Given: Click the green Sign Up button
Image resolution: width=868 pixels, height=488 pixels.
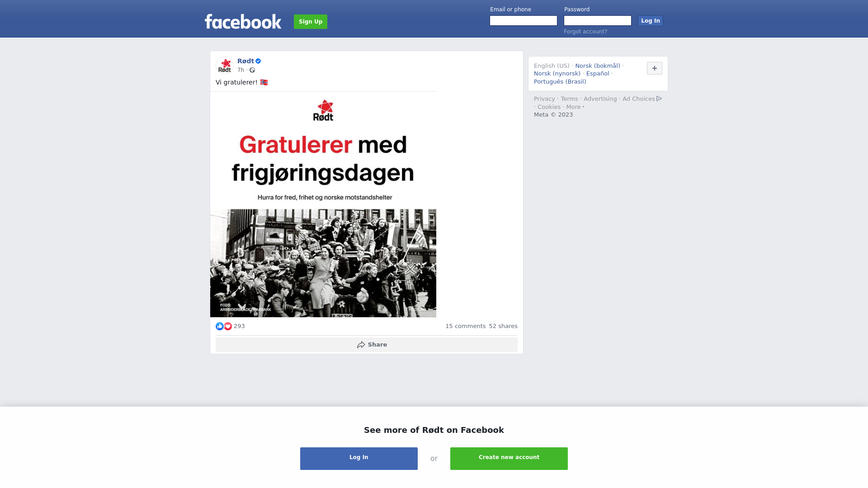Looking at the screenshot, I should (x=311, y=22).
